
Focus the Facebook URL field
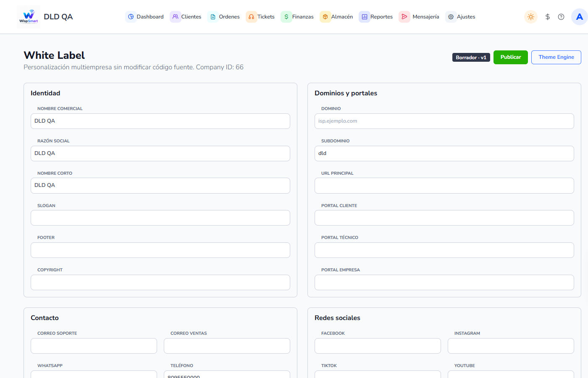pyautogui.click(x=378, y=346)
